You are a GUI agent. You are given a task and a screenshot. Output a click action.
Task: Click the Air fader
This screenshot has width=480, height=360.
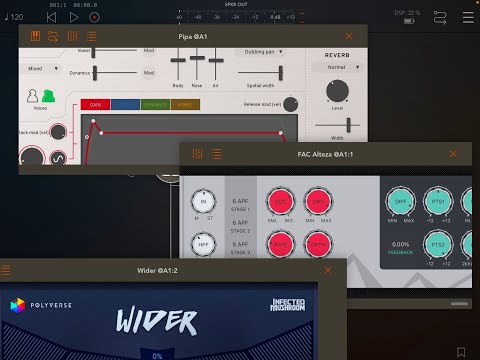(216, 60)
